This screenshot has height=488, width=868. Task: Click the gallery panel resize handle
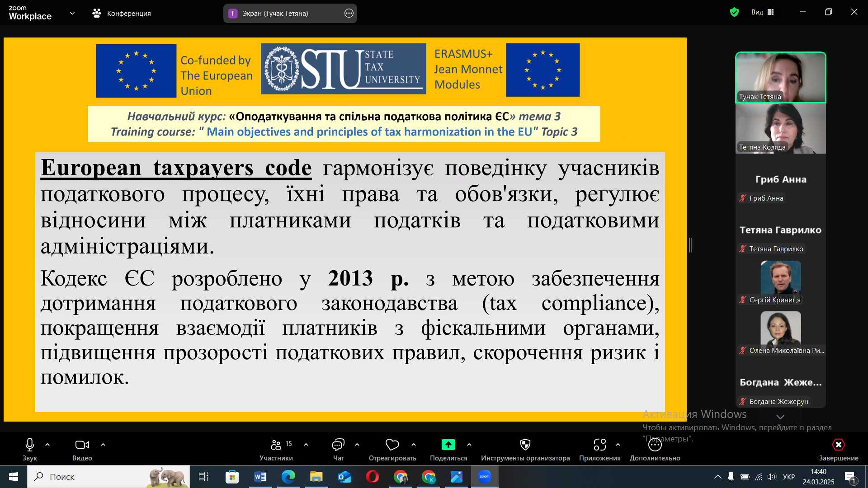click(x=690, y=245)
